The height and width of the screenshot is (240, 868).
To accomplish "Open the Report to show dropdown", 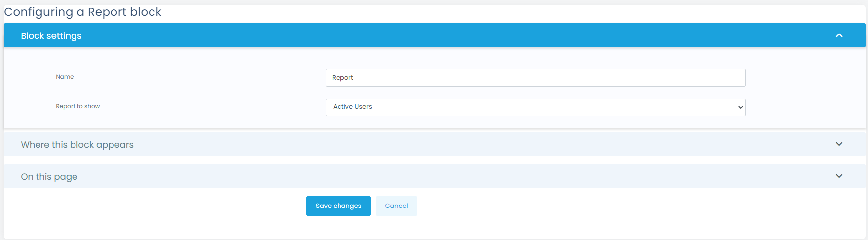I will click(535, 107).
